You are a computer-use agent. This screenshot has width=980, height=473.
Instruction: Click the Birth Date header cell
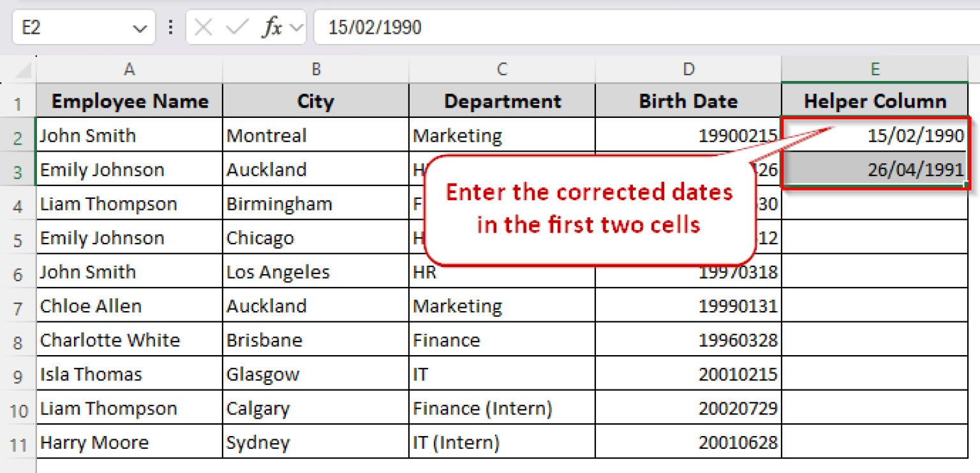pyautogui.click(x=688, y=101)
